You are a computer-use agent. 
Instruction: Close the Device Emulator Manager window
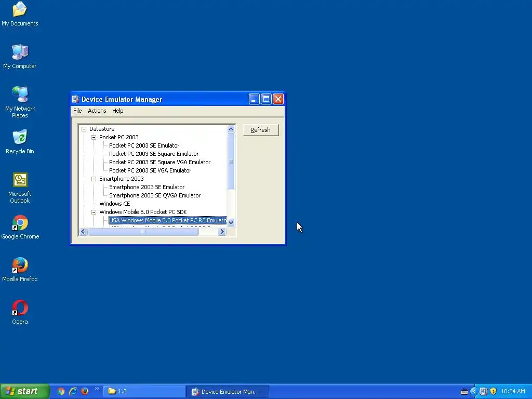click(x=278, y=99)
